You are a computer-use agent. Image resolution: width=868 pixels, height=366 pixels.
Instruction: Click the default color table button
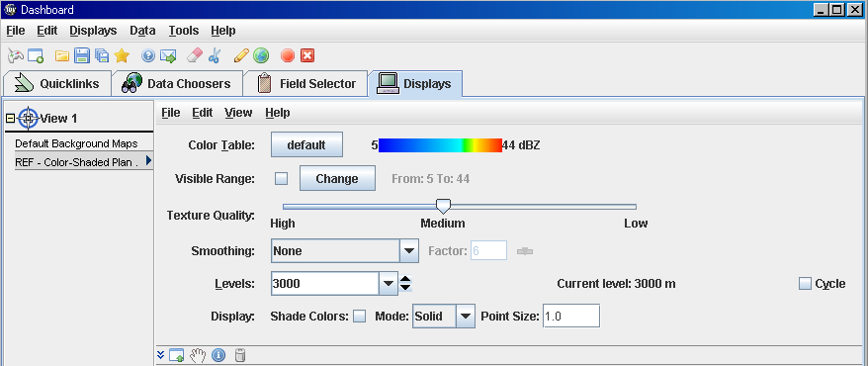click(x=306, y=145)
